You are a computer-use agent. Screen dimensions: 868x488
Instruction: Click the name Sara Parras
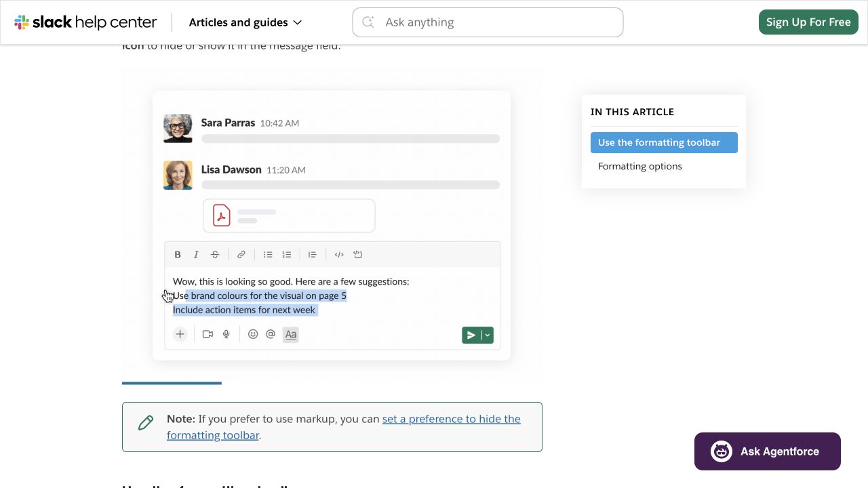coord(228,123)
